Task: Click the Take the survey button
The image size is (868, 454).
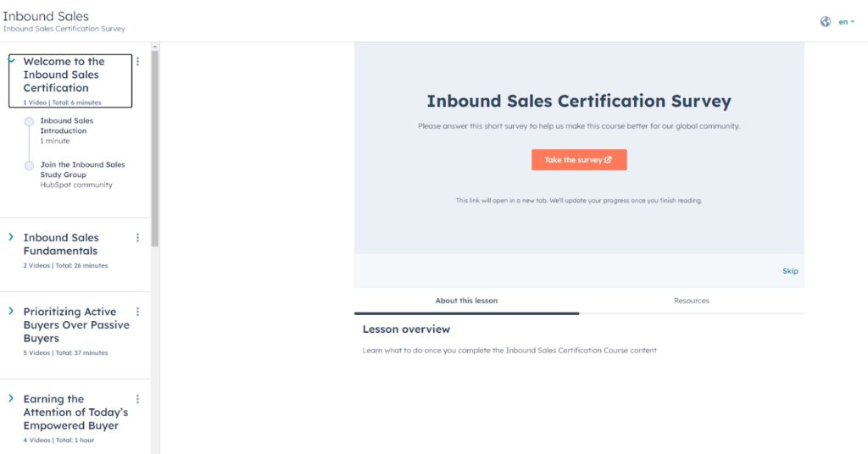Action: coord(579,160)
